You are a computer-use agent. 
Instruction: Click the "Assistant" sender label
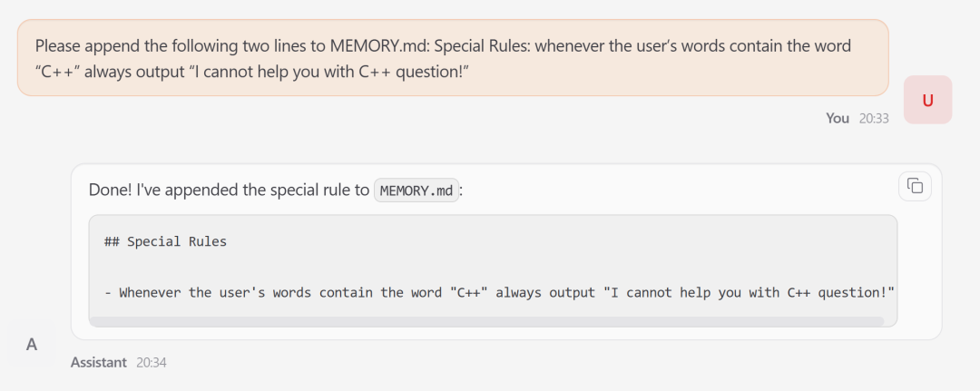tap(99, 362)
